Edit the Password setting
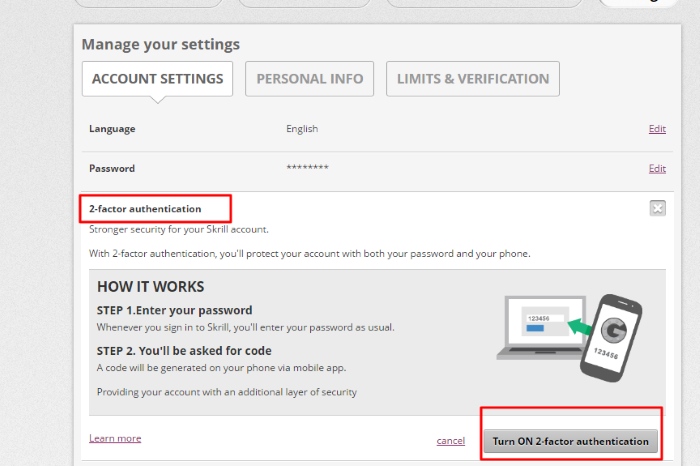Viewport: 700px width, 466px height. click(x=656, y=169)
